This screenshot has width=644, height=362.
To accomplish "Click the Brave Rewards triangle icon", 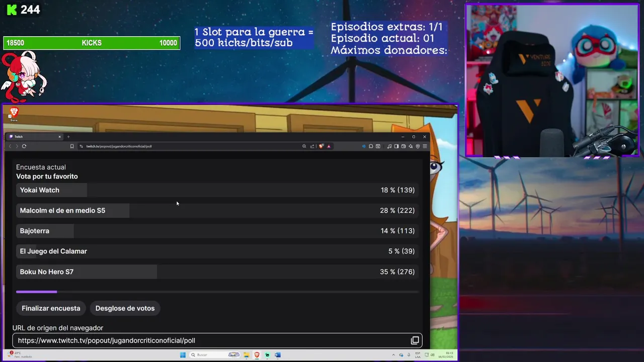I will [x=329, y=146].
